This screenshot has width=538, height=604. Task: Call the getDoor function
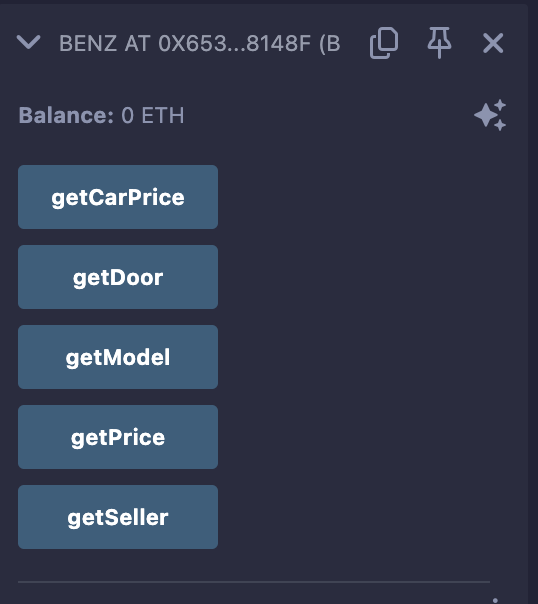click(x=118, y=277)
